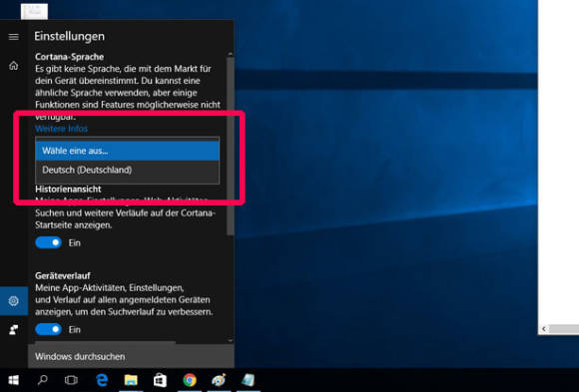Select the settings gear in Cortana sidebar
579x392 pixels.
(x=14, y=301)
